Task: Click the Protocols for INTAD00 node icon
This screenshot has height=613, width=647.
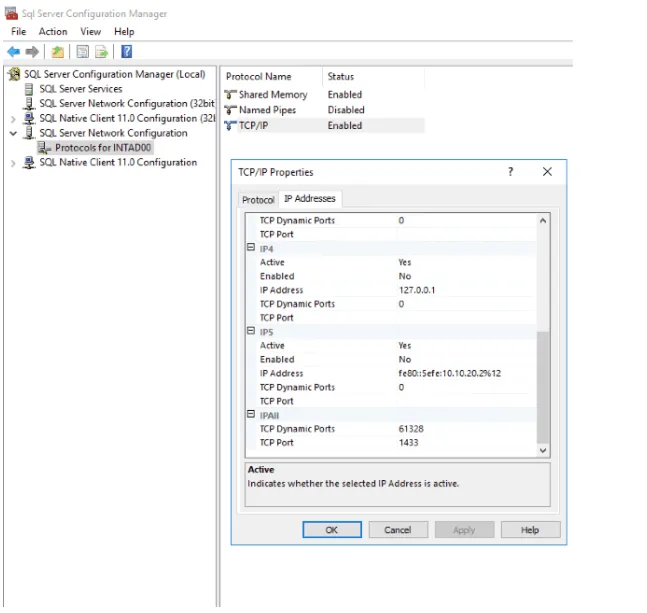Action: [45, 148]
